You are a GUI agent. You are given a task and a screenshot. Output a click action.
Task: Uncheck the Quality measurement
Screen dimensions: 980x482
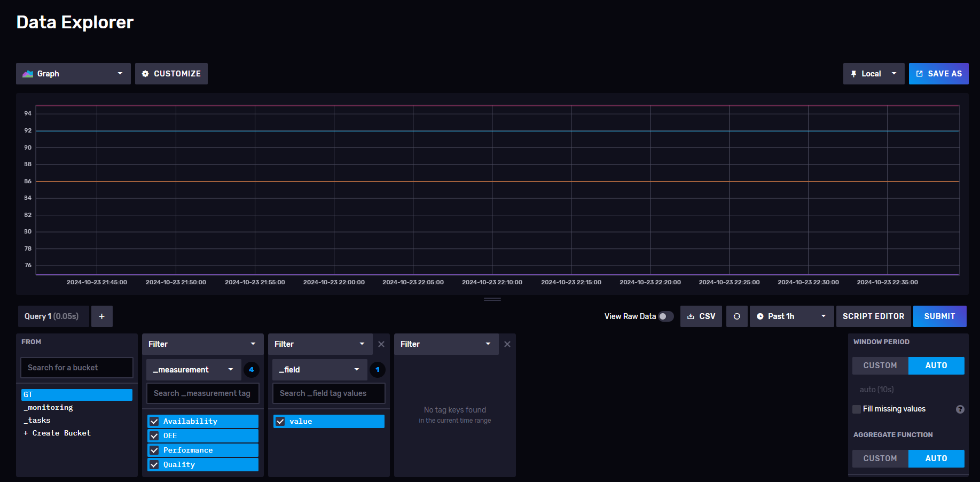(154, 465)
